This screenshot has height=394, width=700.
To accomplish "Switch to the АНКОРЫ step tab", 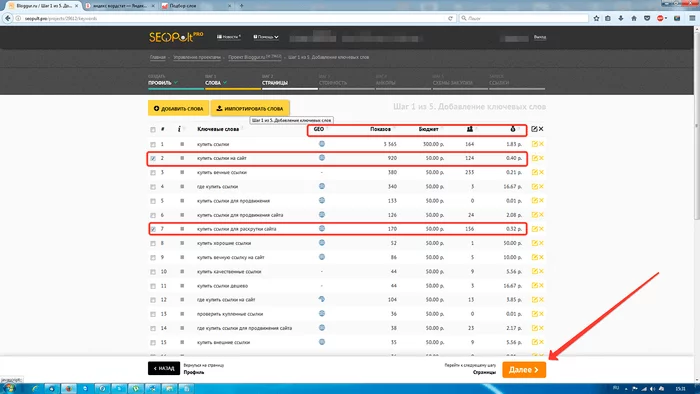I will pos(403,82).
